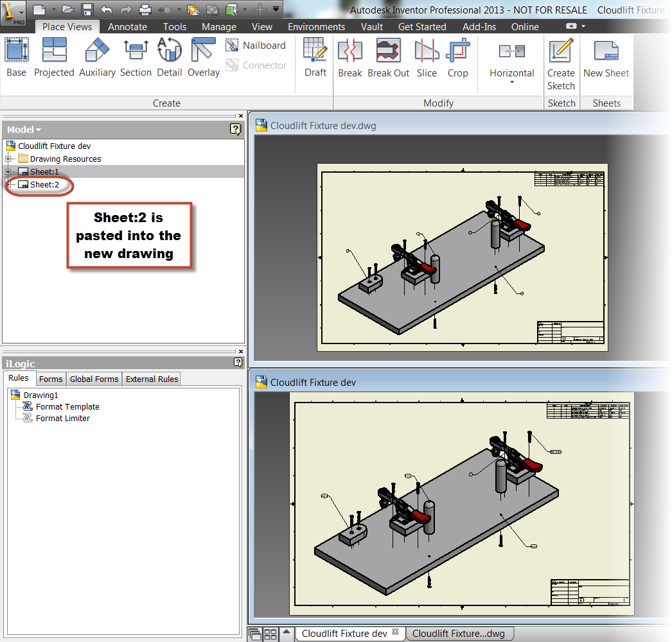Close the Model browser panel
Screen dimensions: 672x642
(x=241, y=116)
